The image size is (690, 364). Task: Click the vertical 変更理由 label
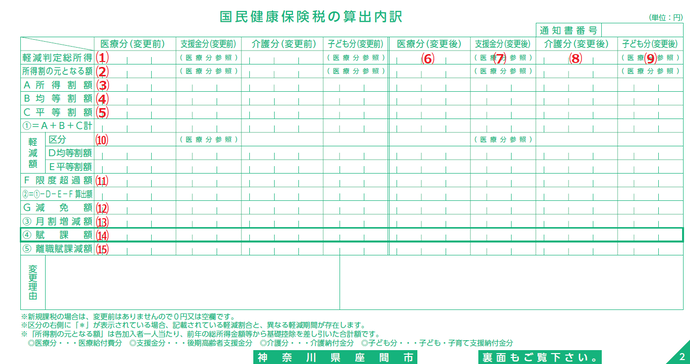click(x=33, y=283)
